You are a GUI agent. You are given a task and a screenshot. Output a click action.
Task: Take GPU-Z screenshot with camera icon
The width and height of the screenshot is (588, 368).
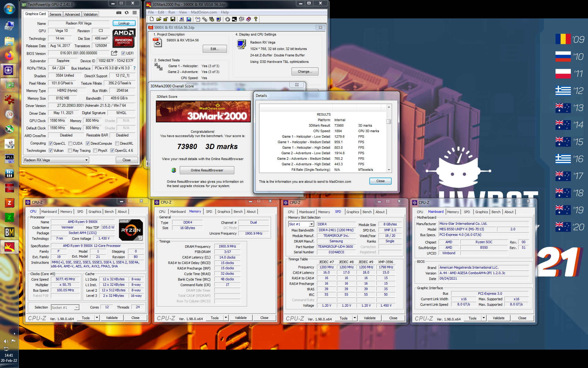[x=119, y=13]
